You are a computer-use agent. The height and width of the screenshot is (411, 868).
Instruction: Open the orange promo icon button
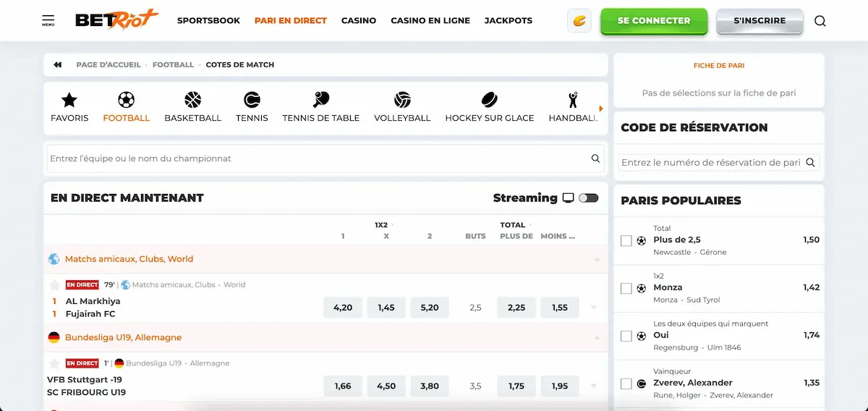coord(579,21)
